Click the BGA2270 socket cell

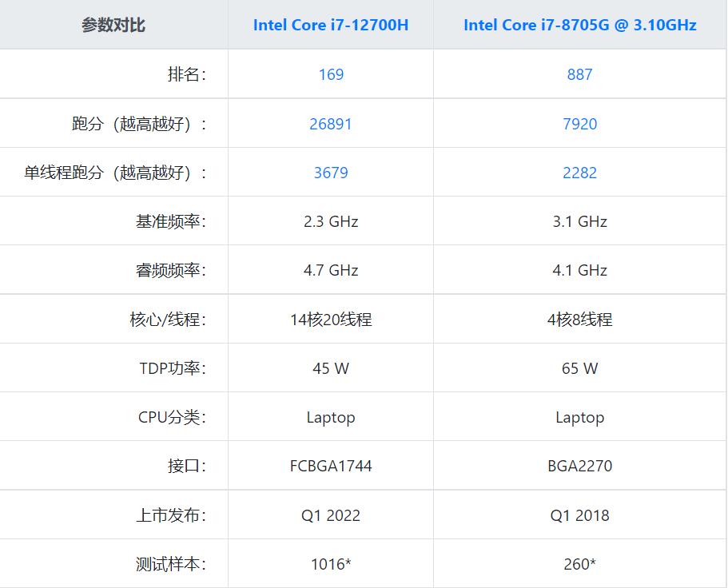[579, 466]
